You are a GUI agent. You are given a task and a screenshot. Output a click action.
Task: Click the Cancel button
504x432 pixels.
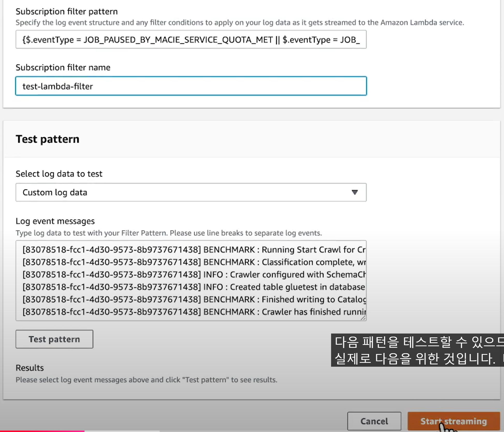coord(374,421)
